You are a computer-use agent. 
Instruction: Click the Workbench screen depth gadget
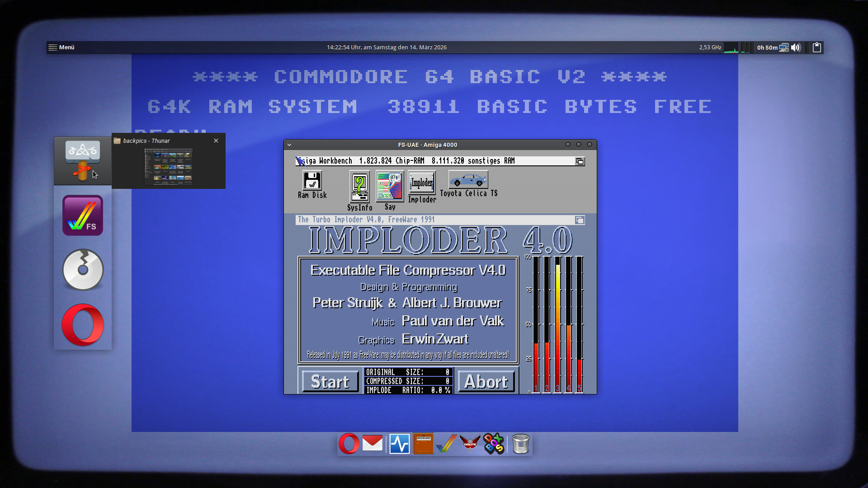pyautogui.click(x=580, y=161)
